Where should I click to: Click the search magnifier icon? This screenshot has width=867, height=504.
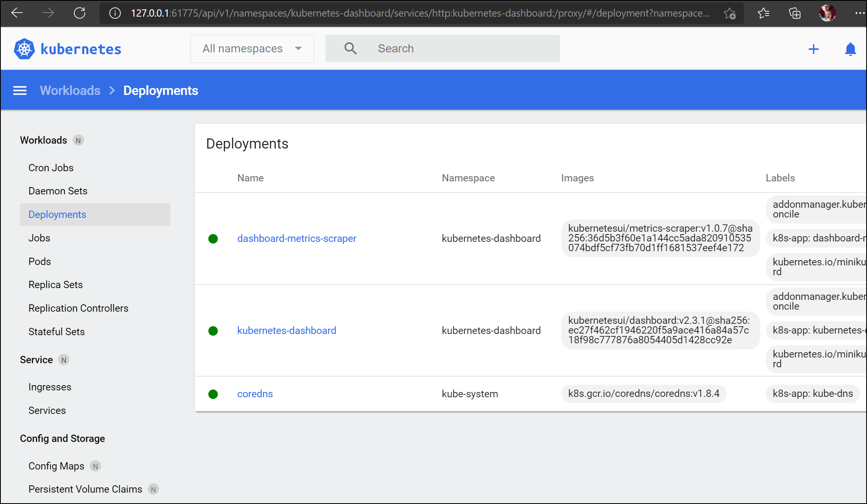(350, 49)
